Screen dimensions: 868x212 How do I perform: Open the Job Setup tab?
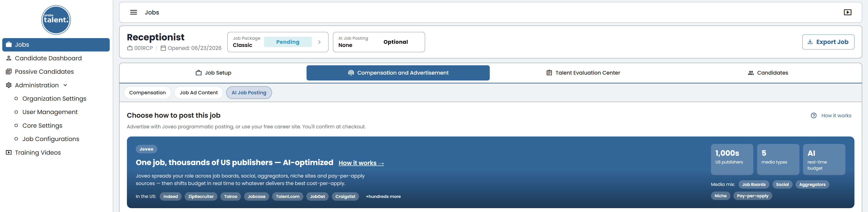click(x=214, y=73)
